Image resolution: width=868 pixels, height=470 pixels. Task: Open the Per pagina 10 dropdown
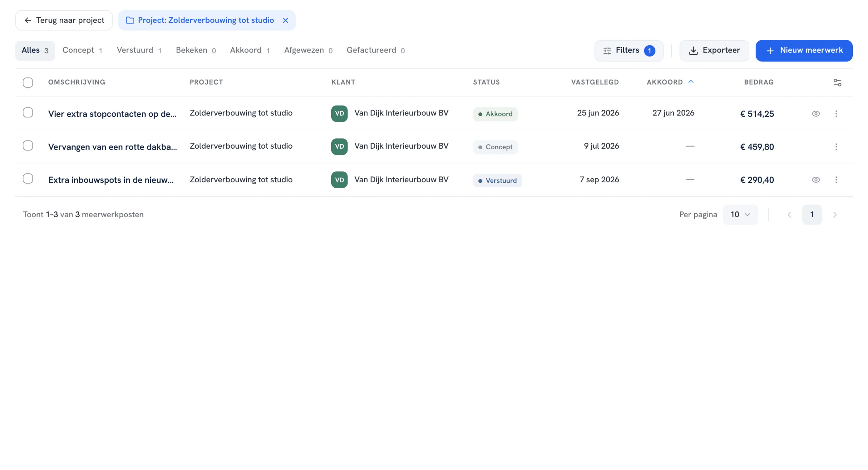pos(740,214)
